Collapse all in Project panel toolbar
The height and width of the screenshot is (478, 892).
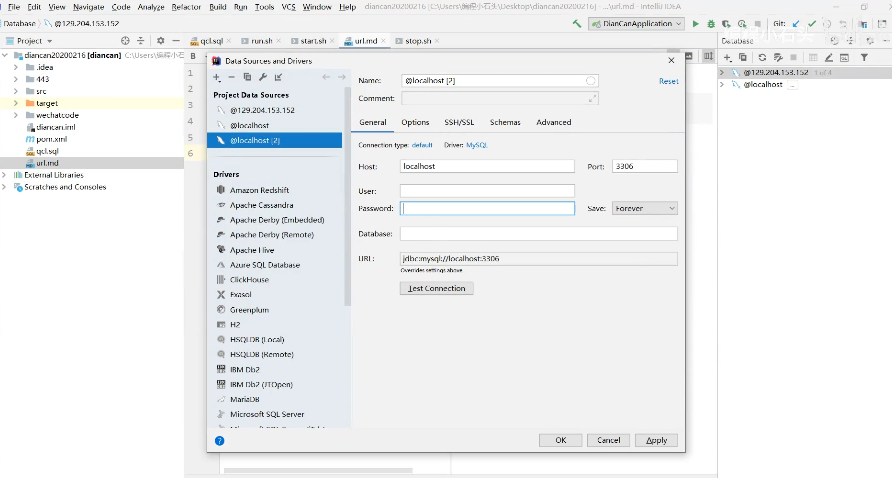pyautogui.click(x=141, y=41)
